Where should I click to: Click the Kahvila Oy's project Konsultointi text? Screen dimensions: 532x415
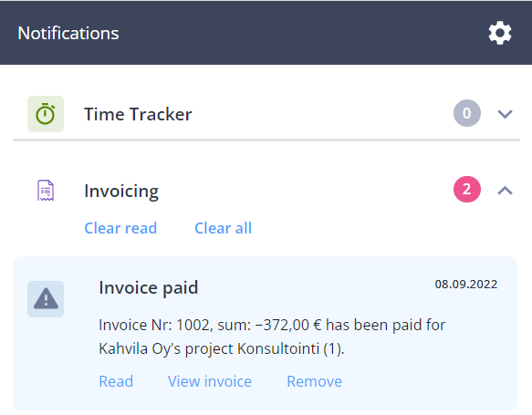click(x=222, y=348)
